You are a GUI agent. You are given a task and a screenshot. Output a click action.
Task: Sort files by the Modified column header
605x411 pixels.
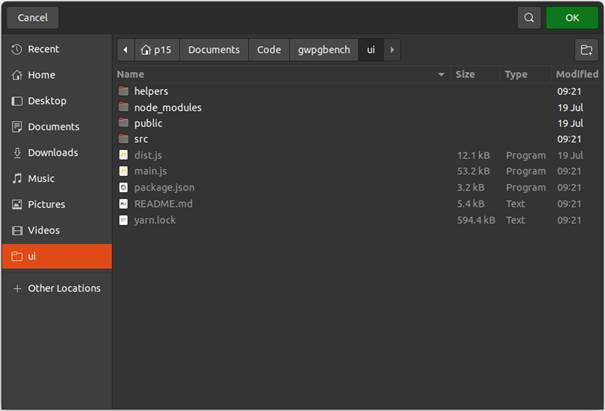tap(577, 74)
